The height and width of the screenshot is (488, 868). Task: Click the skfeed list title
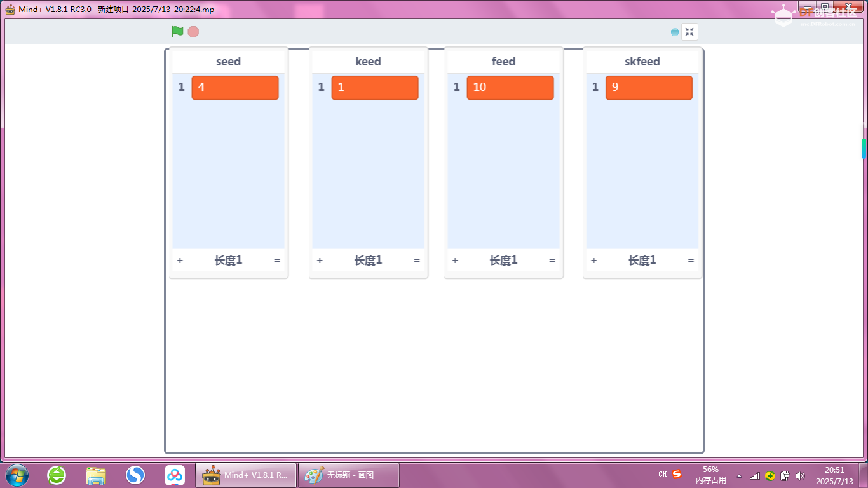pyautogui.click(x=642, y=62)
